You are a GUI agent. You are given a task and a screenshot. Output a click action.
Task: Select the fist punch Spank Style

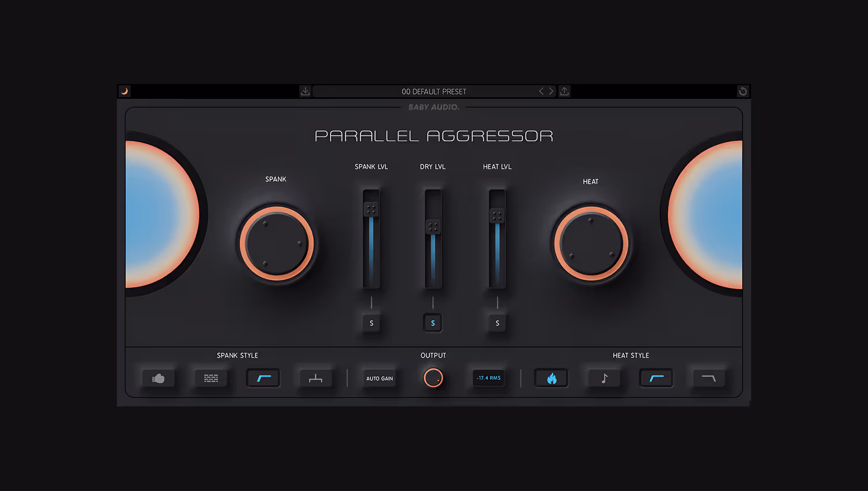(159, 379)
